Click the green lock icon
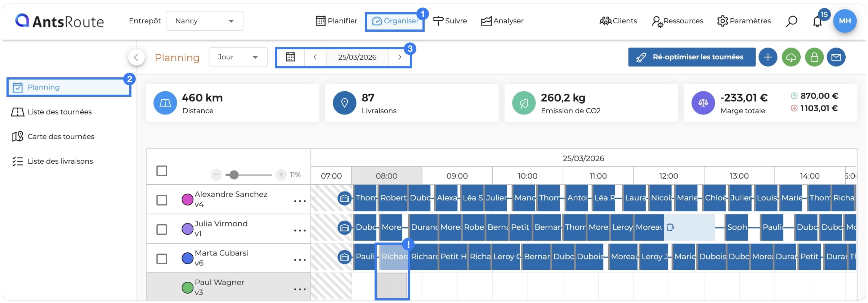Screen dimensions: 868x303 click(814, 57)
